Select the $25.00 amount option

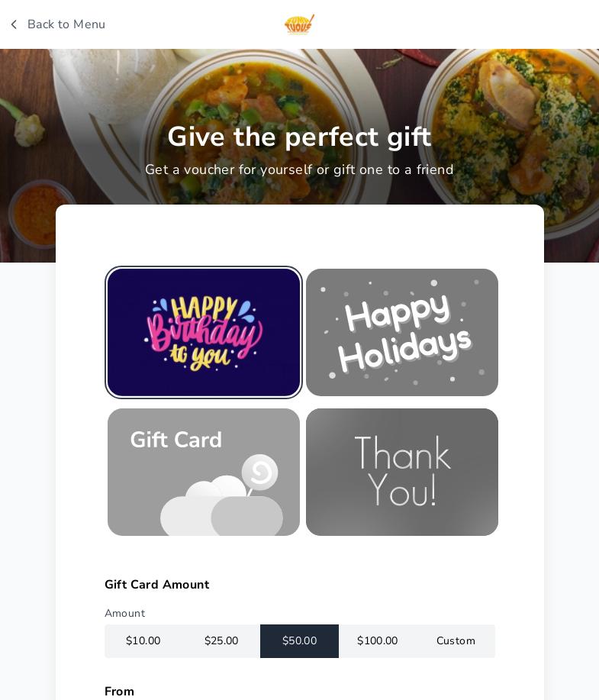(221, 640)
